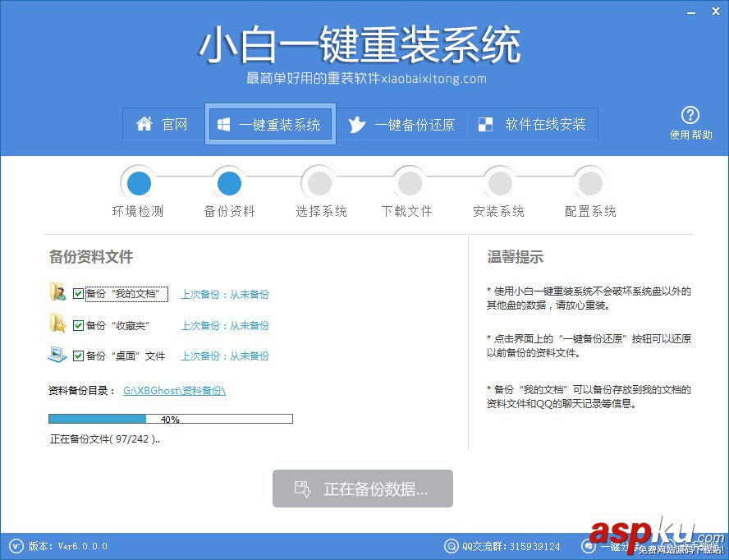This screenshot has width=729, height=560.
Task: Select the 一键备份还原 tab
Action: (x=402, y=124)
